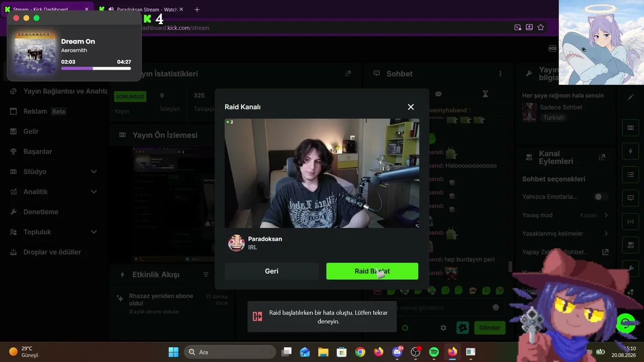Expand the Topluluk sidebar section

click(x=53, y=232)
